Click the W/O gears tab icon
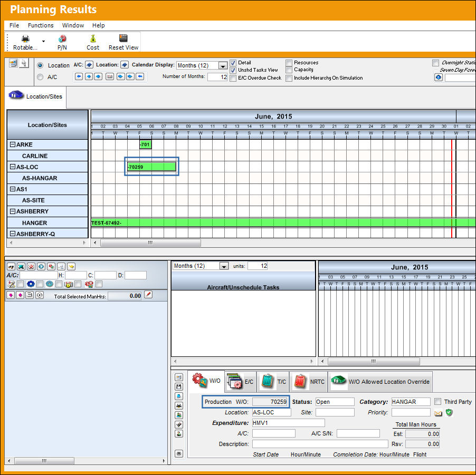Image resolution: width=476 pixels, height=475 pixels. (x=199, y=380)
